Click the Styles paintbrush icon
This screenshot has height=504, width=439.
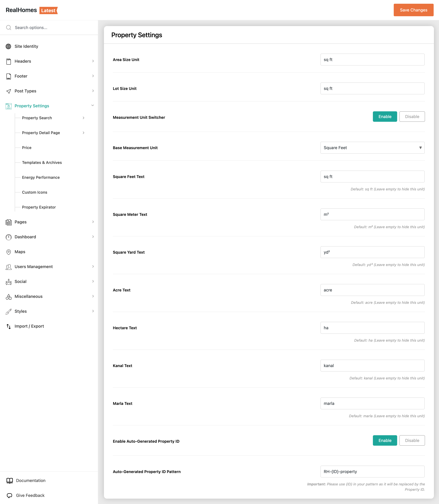[x=9, y=312]
